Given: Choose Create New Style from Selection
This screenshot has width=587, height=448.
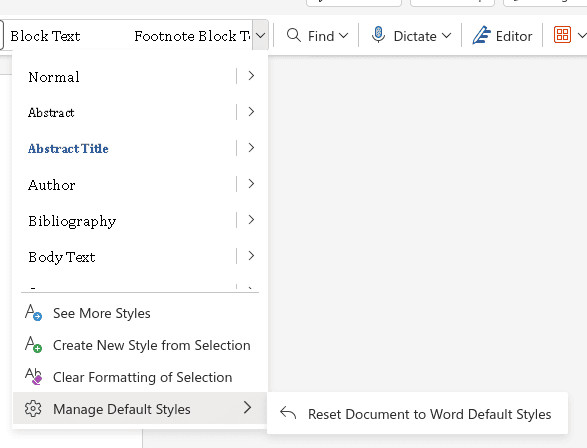Looking at the screenshot, I should click(x=140, y=345).
